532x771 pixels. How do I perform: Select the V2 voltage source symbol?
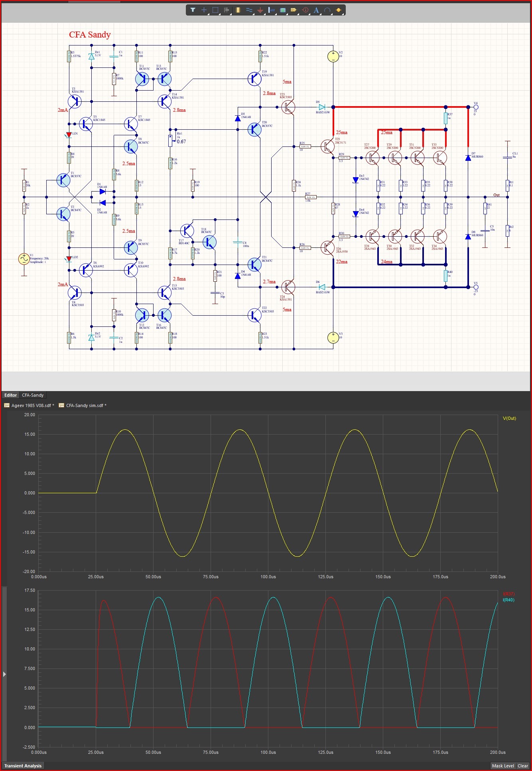tap(333, 56)
